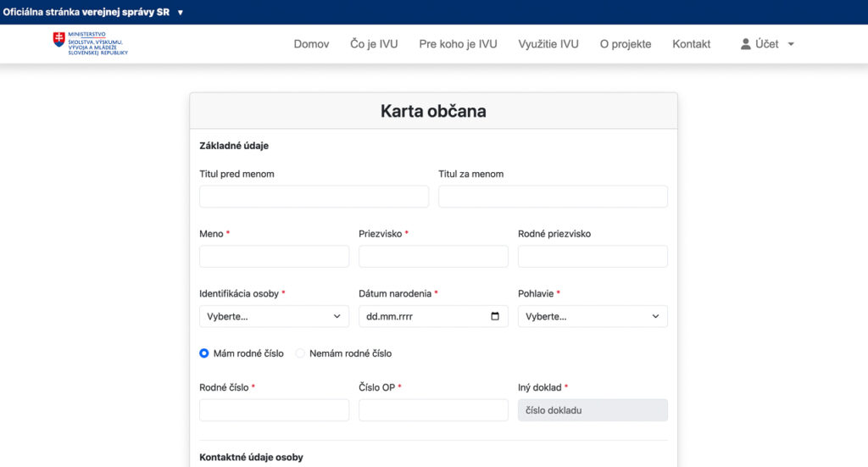The width and height of the screenshot is (868, 467).
Task: Open the Pohlavie dropdown
Action: click(593, 316)
